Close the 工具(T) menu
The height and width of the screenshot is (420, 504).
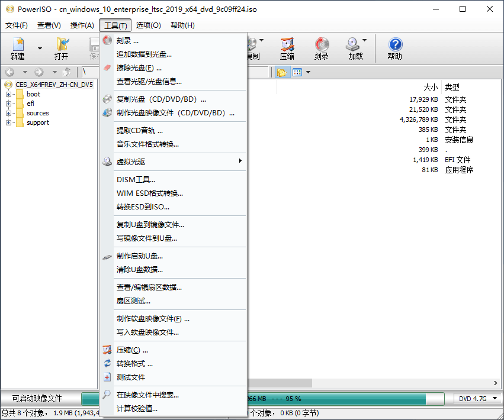click(115, 25)
